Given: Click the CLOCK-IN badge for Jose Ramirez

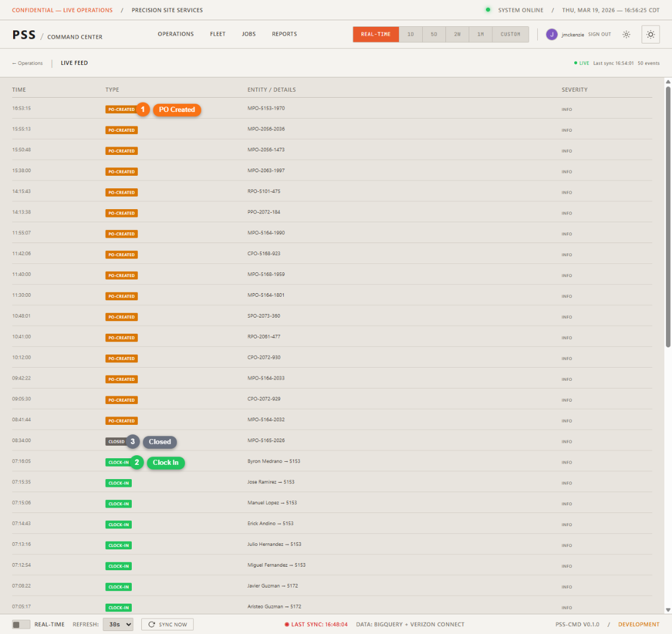Looking at the screenshot, I should [x=118, y=483].
